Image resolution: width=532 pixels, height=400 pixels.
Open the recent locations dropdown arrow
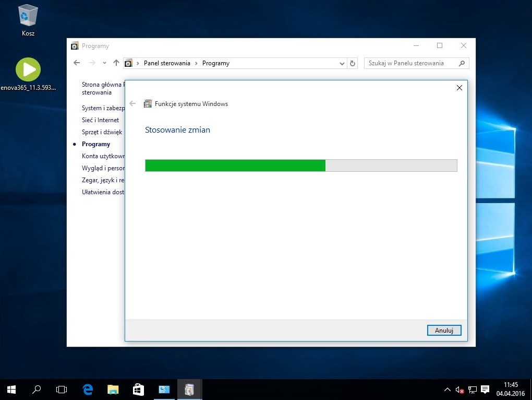coord(104,63)
